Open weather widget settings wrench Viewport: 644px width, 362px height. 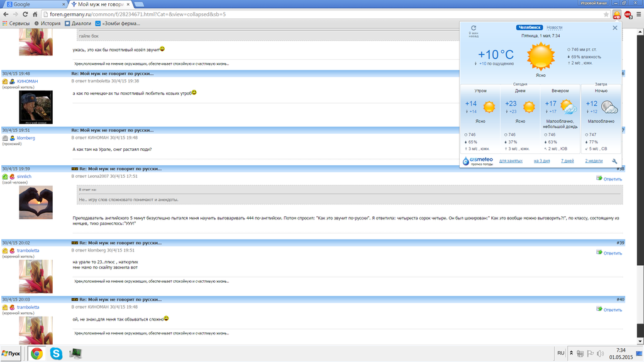click(614, 162)
